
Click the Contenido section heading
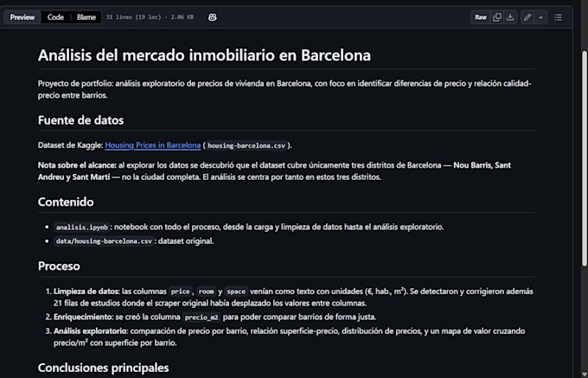point(66,202)
